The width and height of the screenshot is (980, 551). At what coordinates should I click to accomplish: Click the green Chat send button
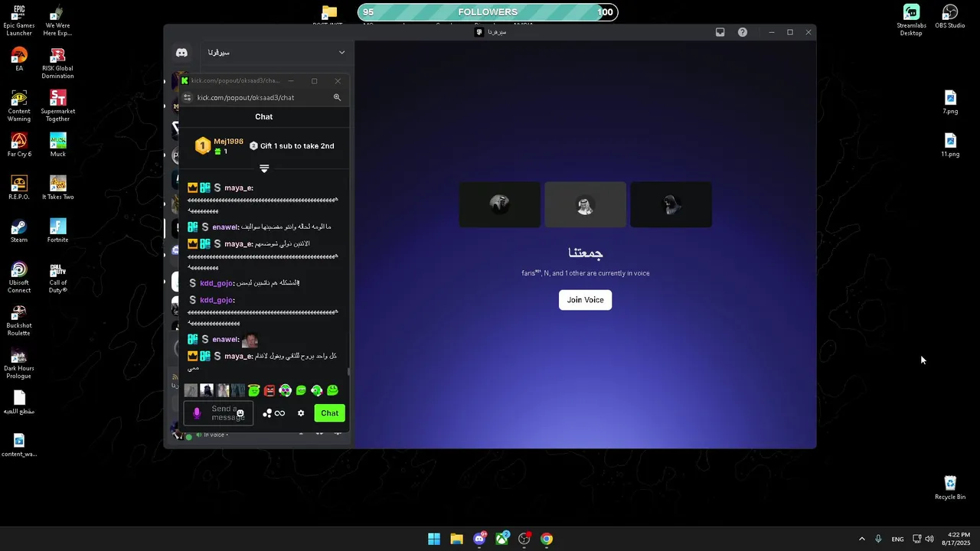click(x=329, y=413)
